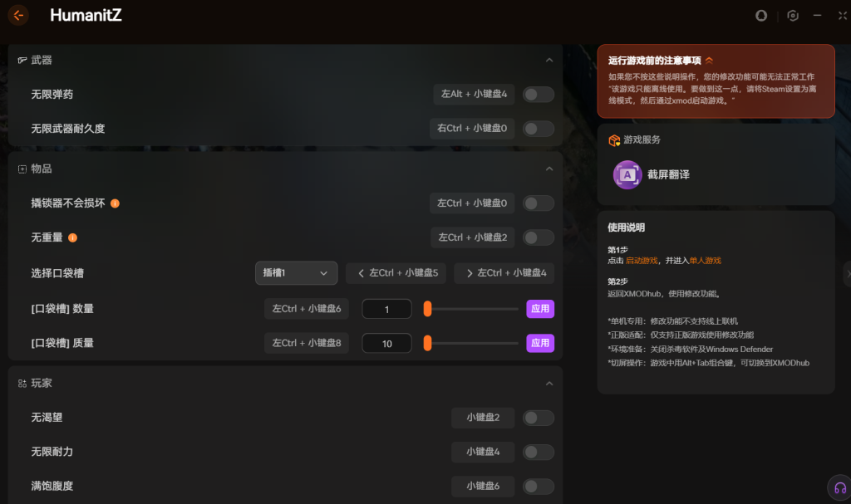Click the 游戏服务 orange cube icon

click(x=614, y=140)
